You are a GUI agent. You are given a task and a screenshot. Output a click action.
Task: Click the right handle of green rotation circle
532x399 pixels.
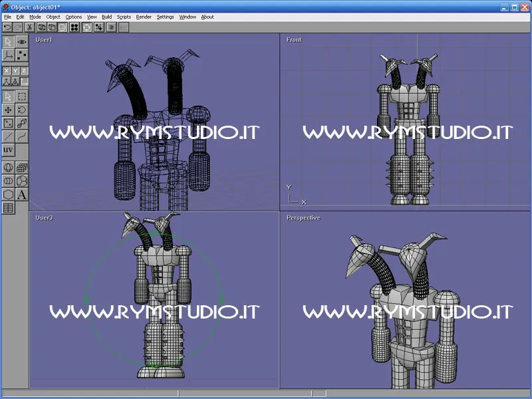221,300
